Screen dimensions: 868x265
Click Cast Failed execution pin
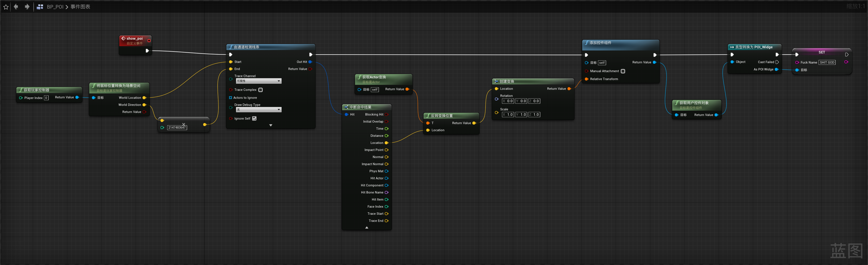(x=777, y=62)
